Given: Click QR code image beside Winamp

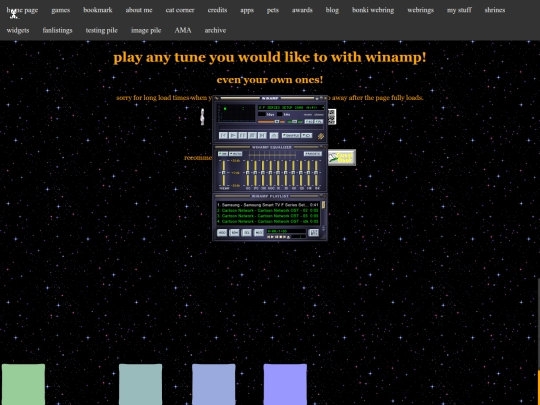Looking at the screenshot, I should (x=332, y=117).
